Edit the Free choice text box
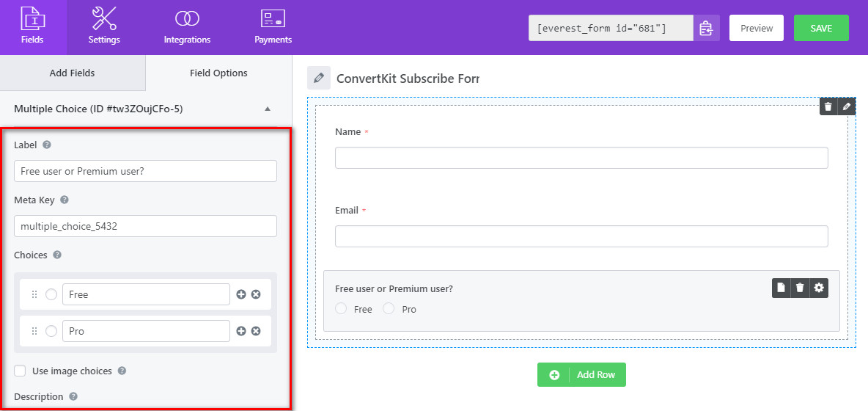The width and height of the screenshot is (868, 411). [x=146, y=294]
